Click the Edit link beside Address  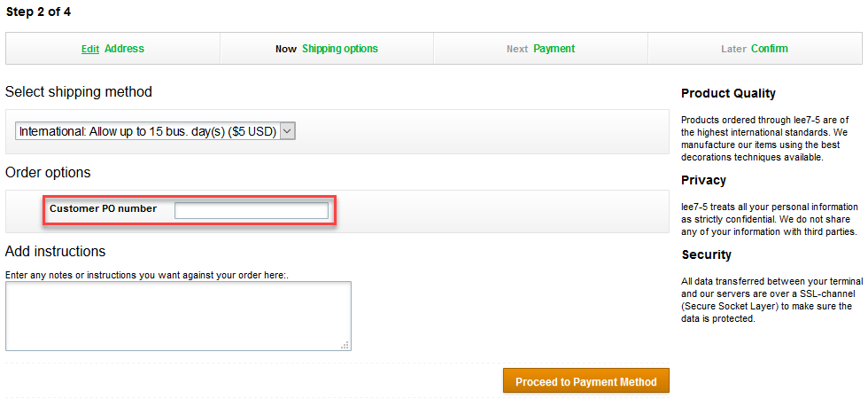pyautogui.click(x=89, y=50)
